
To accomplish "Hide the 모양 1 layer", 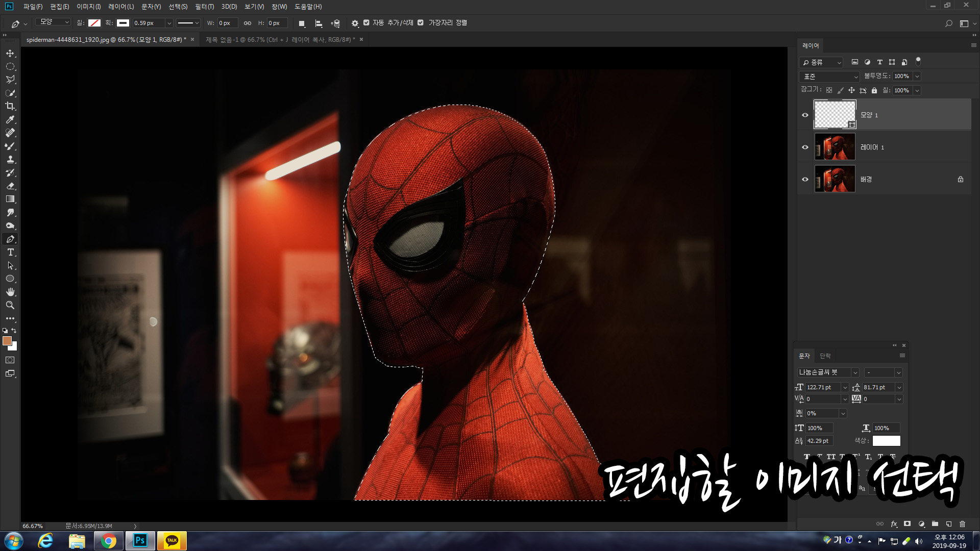I will [805, 115].
